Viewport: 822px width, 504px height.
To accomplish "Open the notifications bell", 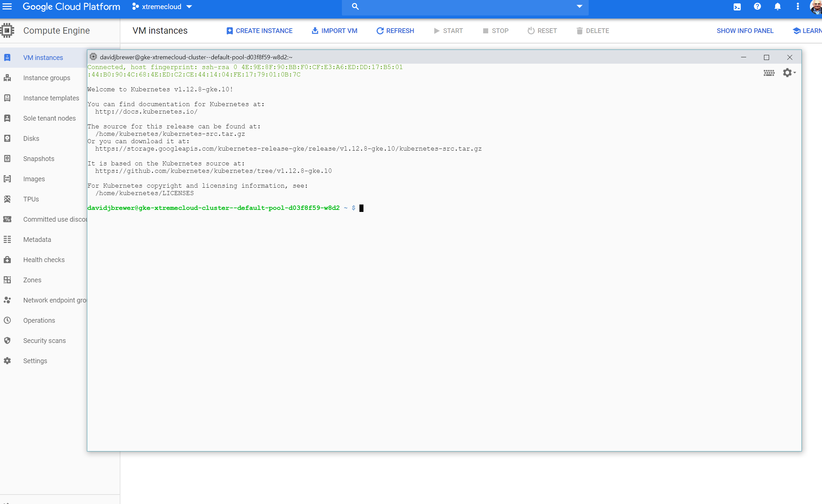I will point(777,7).
